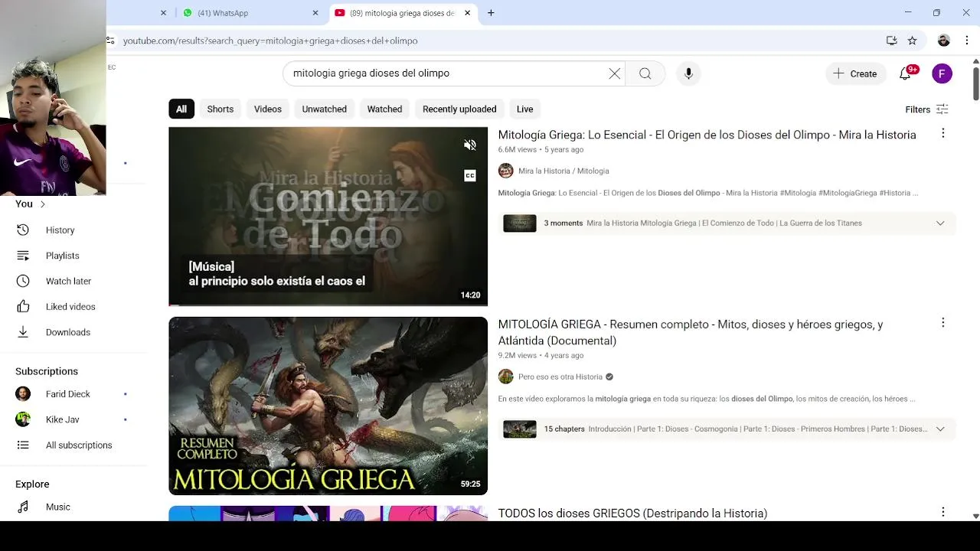The height and width of the screenshot is (551, 980).
Task: Click the video preview progress bar
Action: [328, 305]
